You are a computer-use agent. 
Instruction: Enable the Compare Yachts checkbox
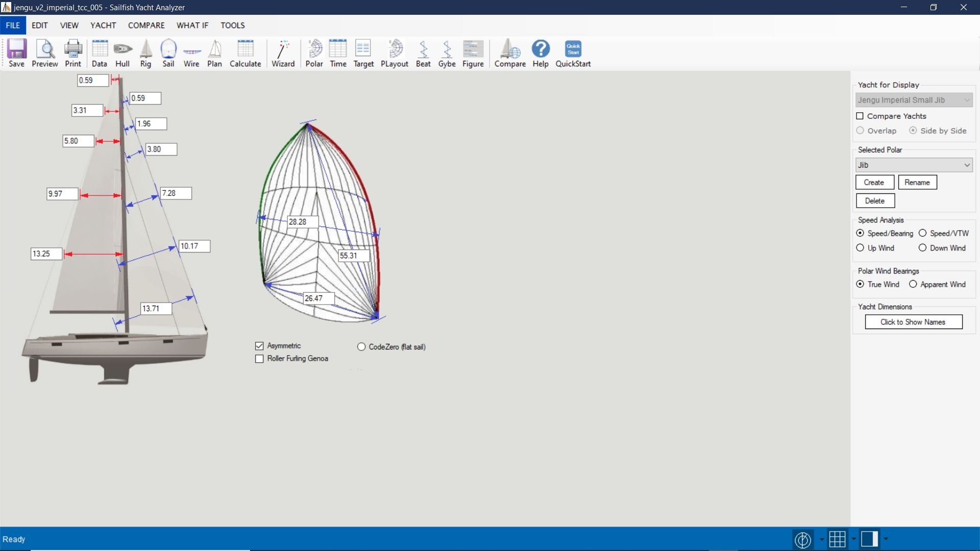(x=860, y=116)
